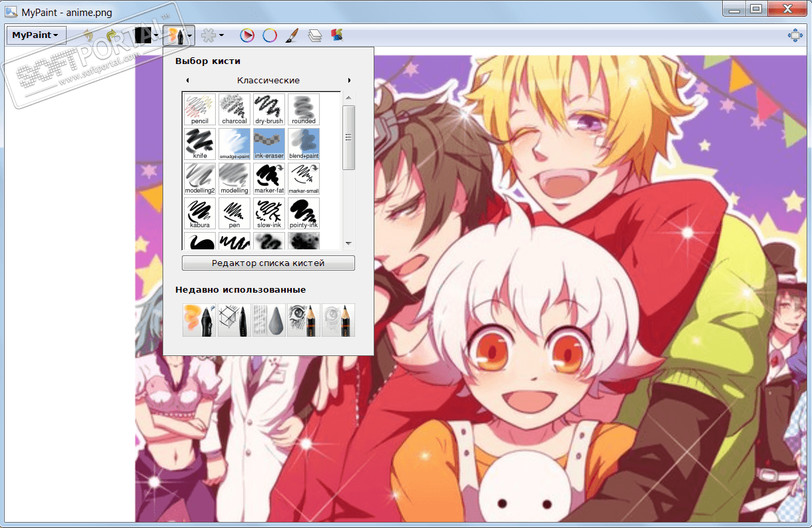Select the pencil brush
This screenshot has height=528, width=812.
(x=200, y=109)
